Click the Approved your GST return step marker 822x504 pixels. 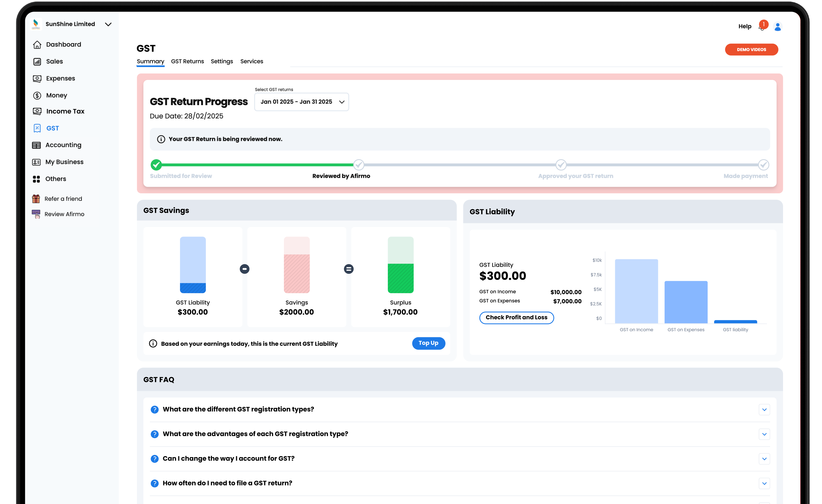click(561, 165)
